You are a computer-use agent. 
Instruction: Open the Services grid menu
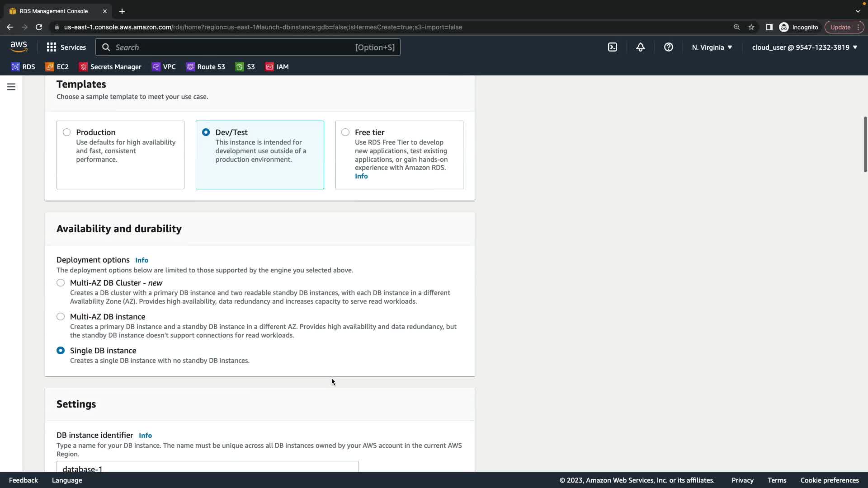66,47
